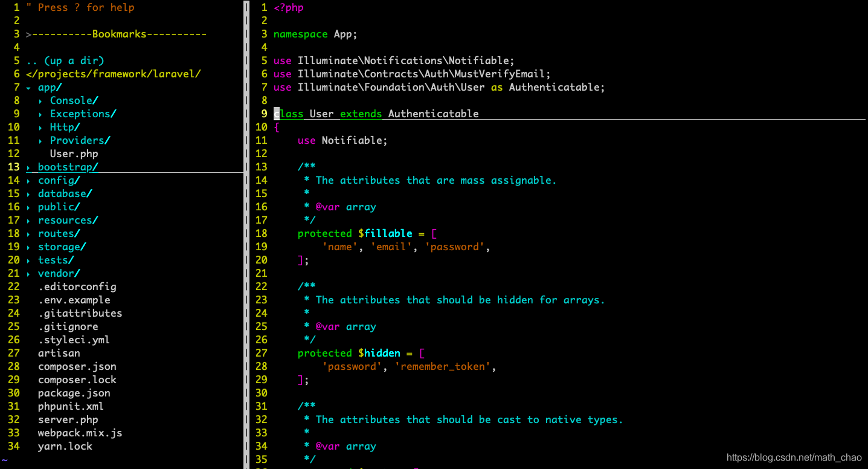Viewport: 868px width, 469px height.
Task: Open the composer.json file
Action: coord(77,367)
